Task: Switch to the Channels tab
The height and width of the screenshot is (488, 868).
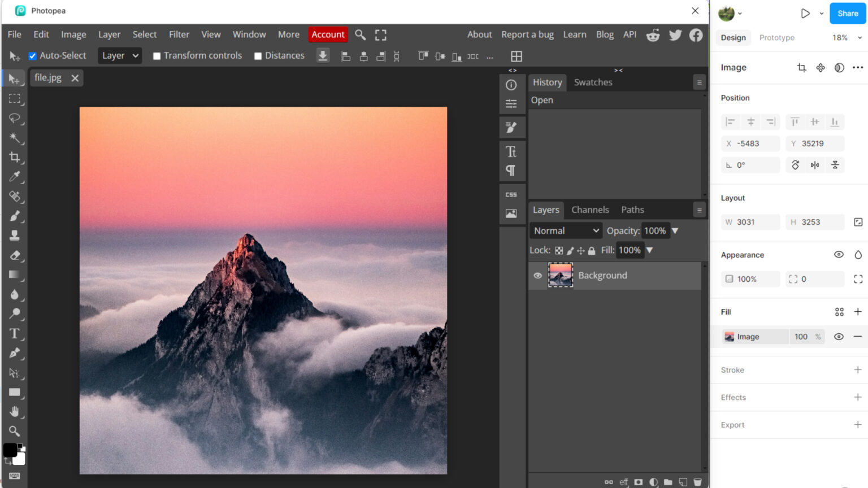Action: pos(590,210)
